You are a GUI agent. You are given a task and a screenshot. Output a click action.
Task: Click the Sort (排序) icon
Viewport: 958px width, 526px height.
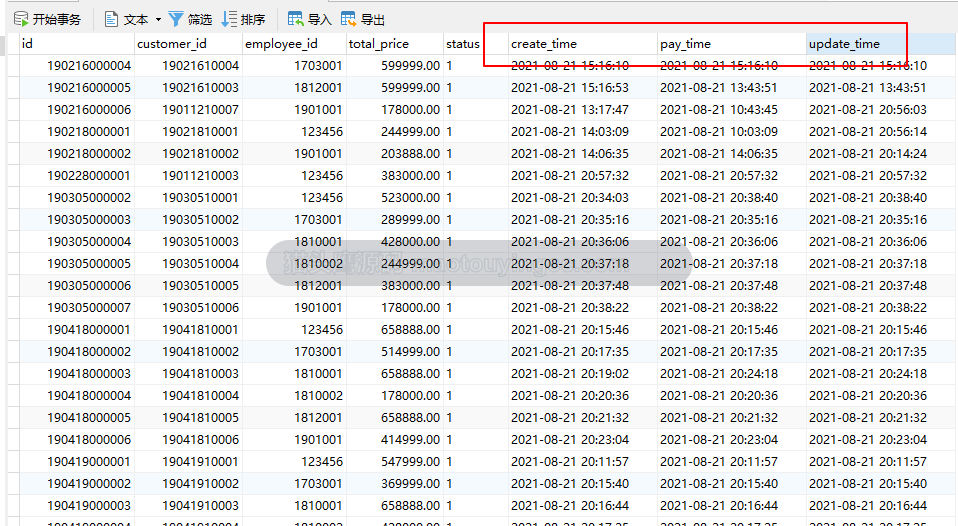tap(229, 20)
